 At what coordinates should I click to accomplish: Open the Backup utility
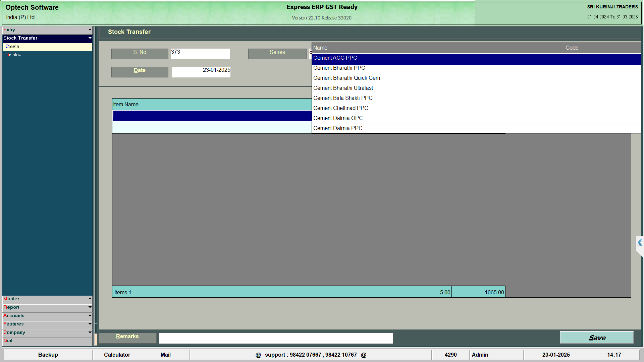[48, 355]
